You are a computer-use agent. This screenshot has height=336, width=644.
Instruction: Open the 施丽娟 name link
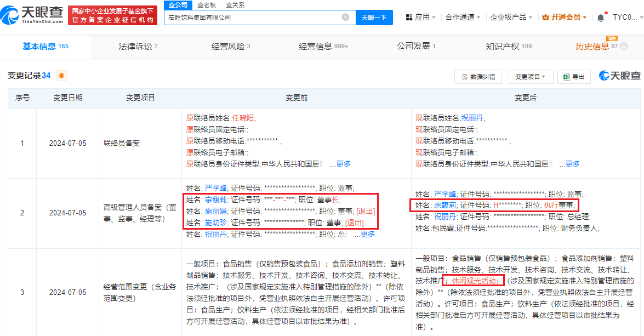click(x=215, y=211)
